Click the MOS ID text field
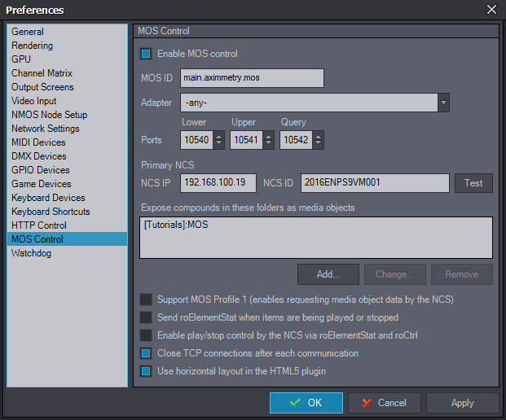This screenshot has height=420, width=506. pyautogui.click(x=252, y=78)
